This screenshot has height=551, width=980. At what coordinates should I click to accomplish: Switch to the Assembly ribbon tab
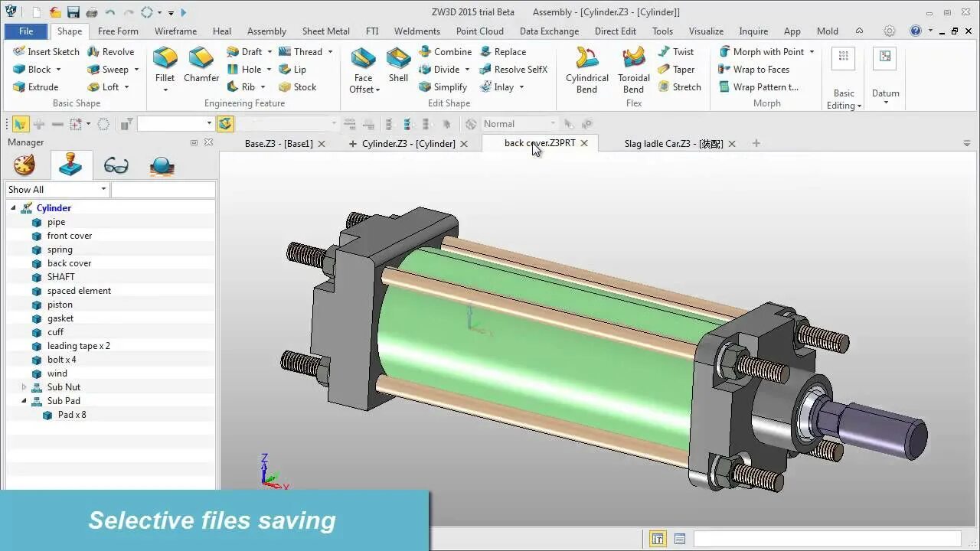point(266,31)
